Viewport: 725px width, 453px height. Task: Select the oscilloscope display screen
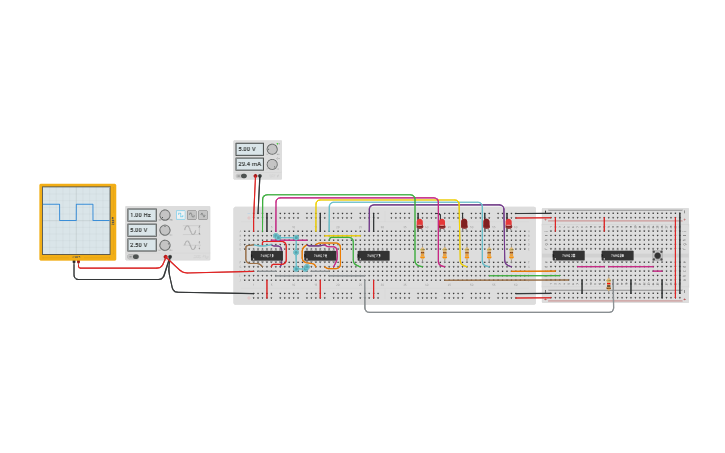tap(77, 220)
